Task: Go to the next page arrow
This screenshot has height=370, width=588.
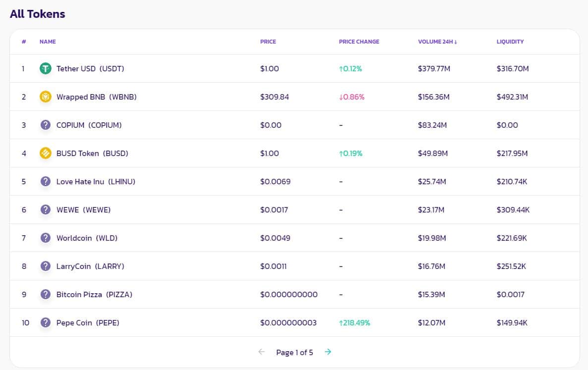Action: [328, 352]
